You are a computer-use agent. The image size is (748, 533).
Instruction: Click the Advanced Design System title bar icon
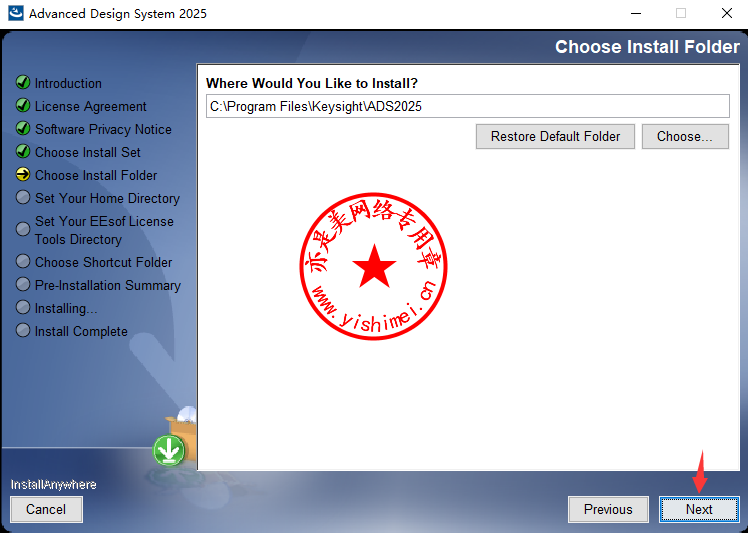pyautogui.click(x=15, y=13)
